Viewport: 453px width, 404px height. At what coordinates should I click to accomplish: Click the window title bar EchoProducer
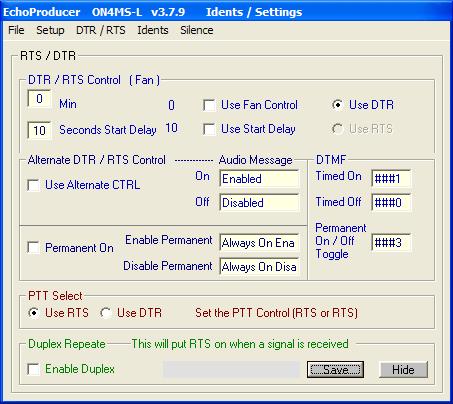[226, 12]
